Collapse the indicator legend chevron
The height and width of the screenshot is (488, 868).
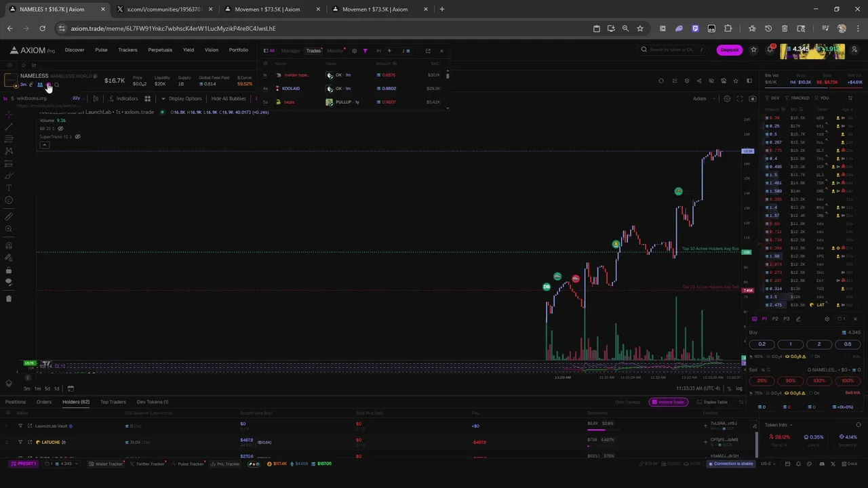(44, 145)
